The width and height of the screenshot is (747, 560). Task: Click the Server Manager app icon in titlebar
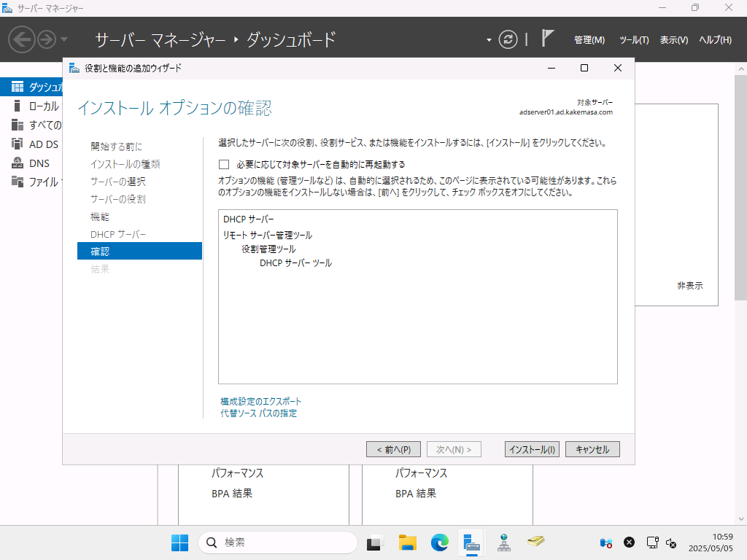point(7,8)
